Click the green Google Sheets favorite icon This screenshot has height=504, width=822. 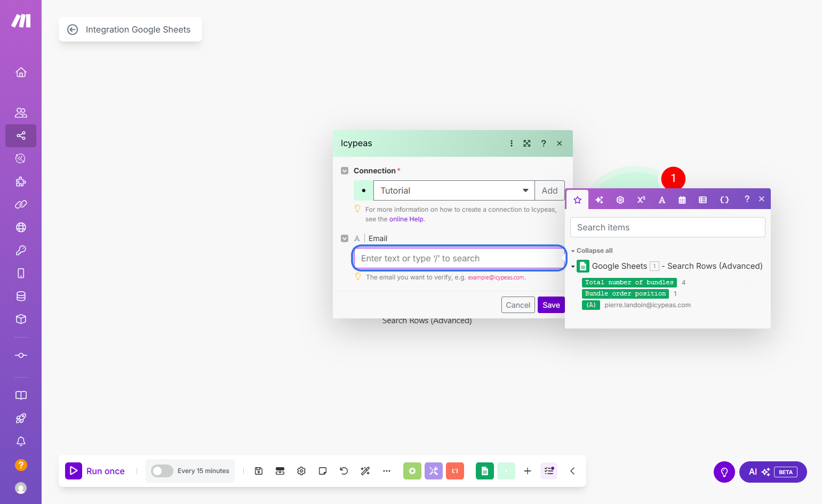[x=485, y=471]
